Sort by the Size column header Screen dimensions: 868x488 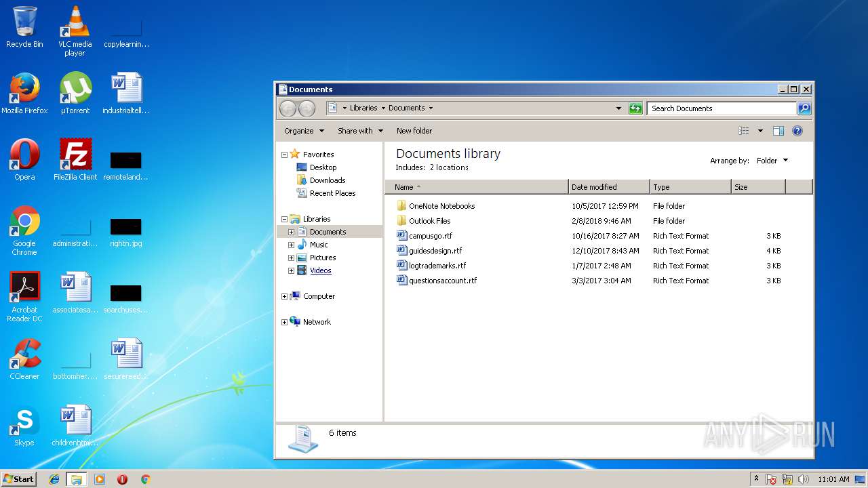coord(758,187)
